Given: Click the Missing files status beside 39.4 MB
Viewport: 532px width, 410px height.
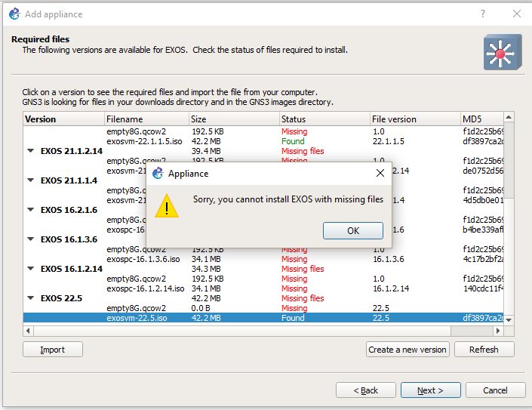Looking at the screenshot, I should (303, 151).
